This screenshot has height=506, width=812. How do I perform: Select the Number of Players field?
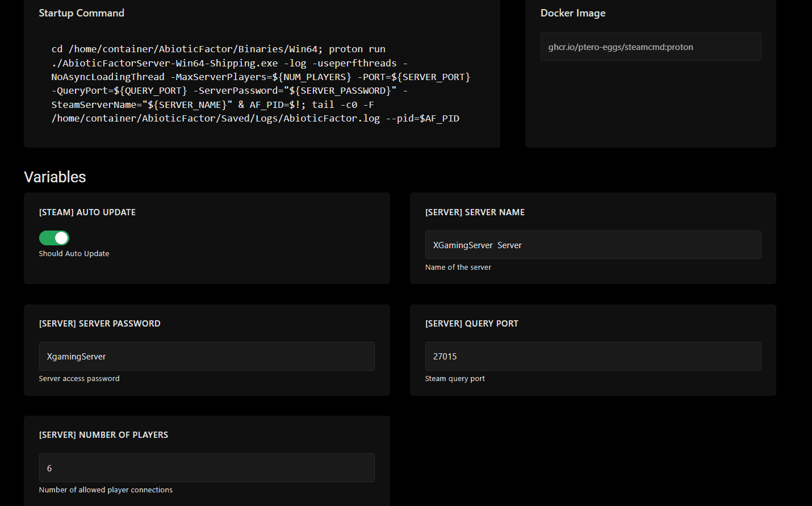click(x=206, y=468)
